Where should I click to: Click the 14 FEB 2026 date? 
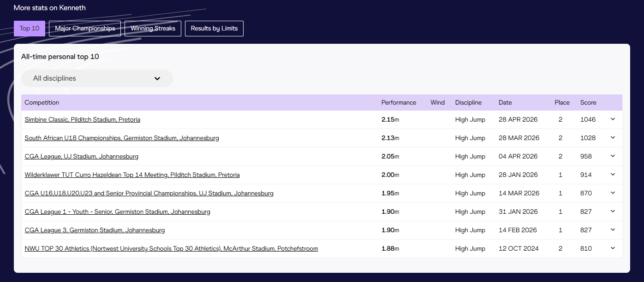point(518,230)
